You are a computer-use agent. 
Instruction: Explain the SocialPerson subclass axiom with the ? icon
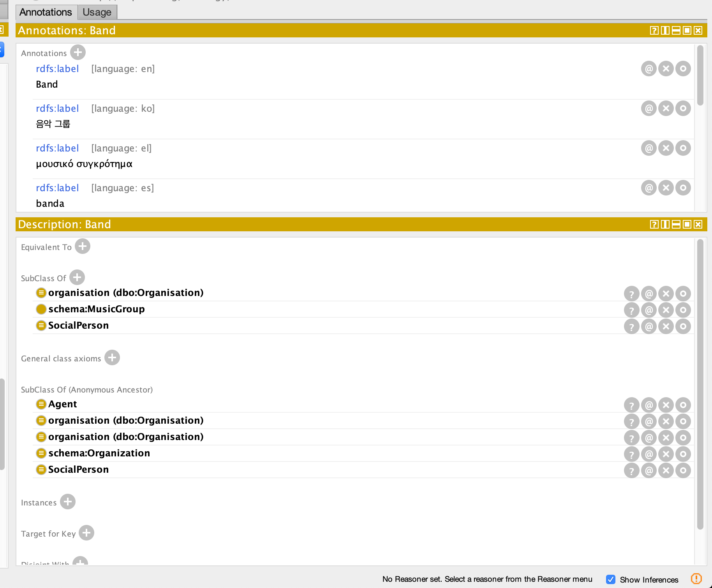pos(631,326)
